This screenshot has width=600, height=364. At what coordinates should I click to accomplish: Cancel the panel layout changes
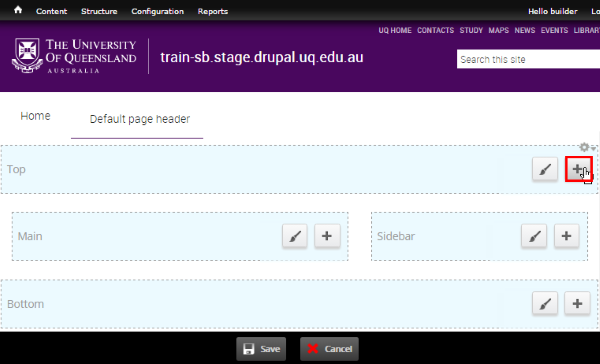(329, 349)
